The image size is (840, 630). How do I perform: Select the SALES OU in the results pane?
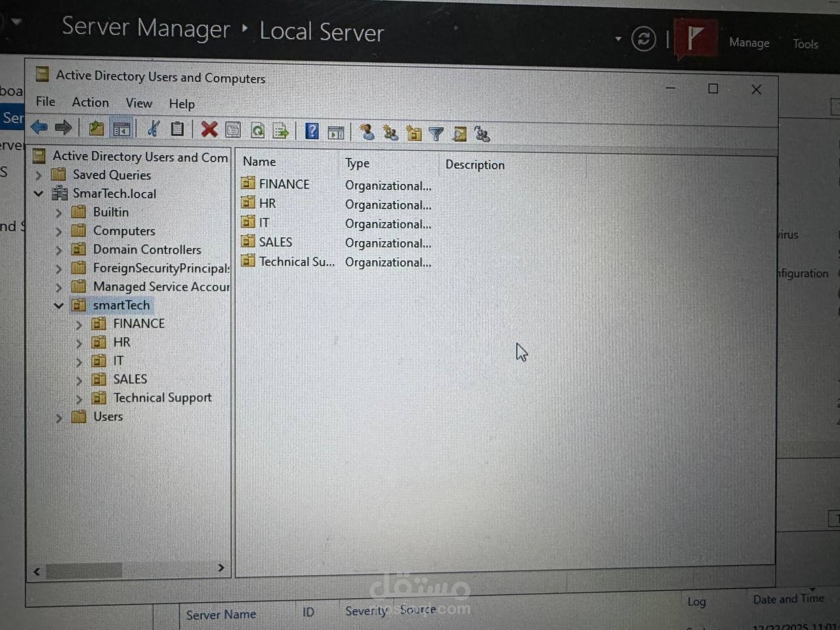tap(276, 241)
